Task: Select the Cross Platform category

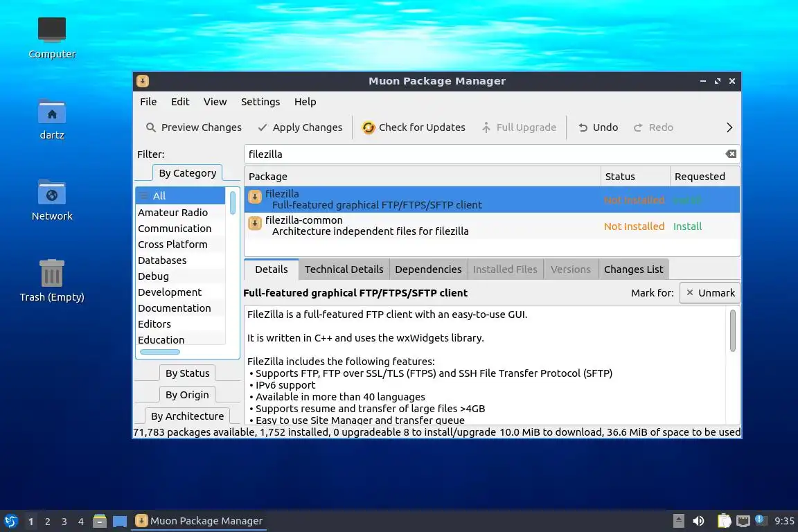Action: 180,245
